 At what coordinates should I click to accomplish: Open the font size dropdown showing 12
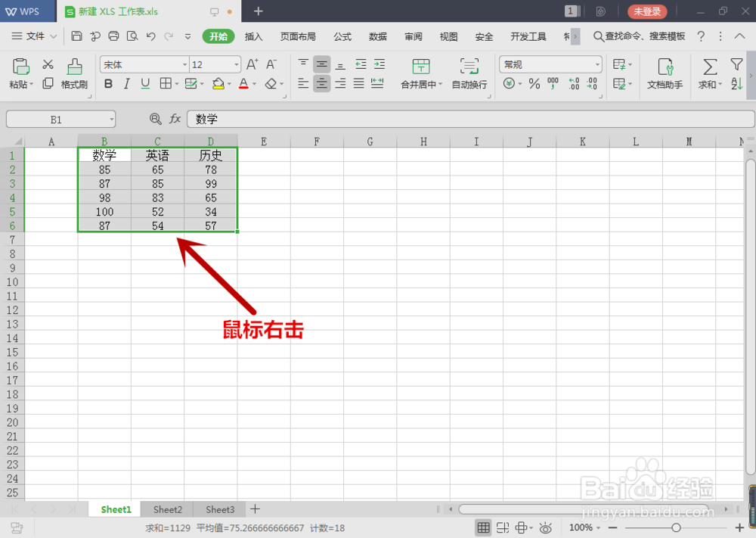pyautogui.click(x=236, y=64)
